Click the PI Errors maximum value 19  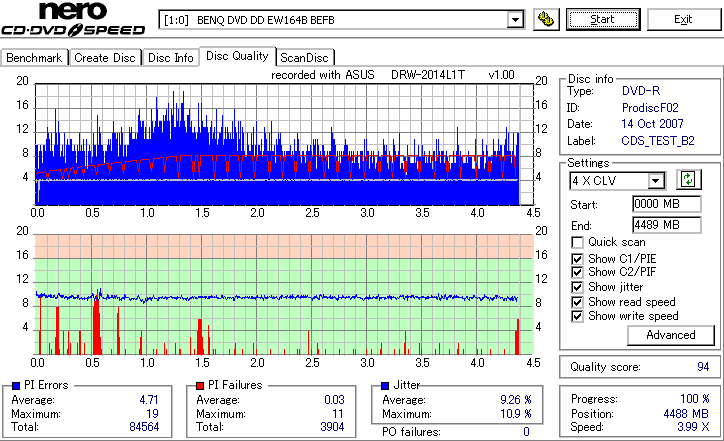click(152, 414)
